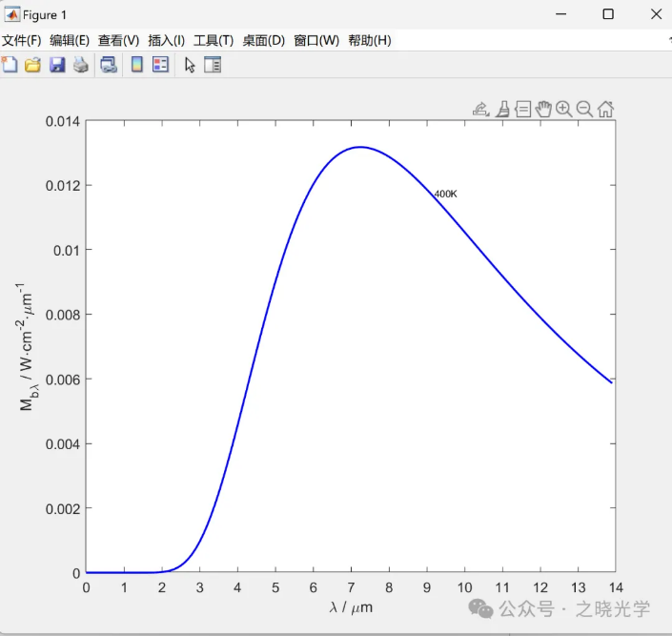Open the 文件(F) menu
This screenshot has height=636, width=672.
[x=22, y=40]
